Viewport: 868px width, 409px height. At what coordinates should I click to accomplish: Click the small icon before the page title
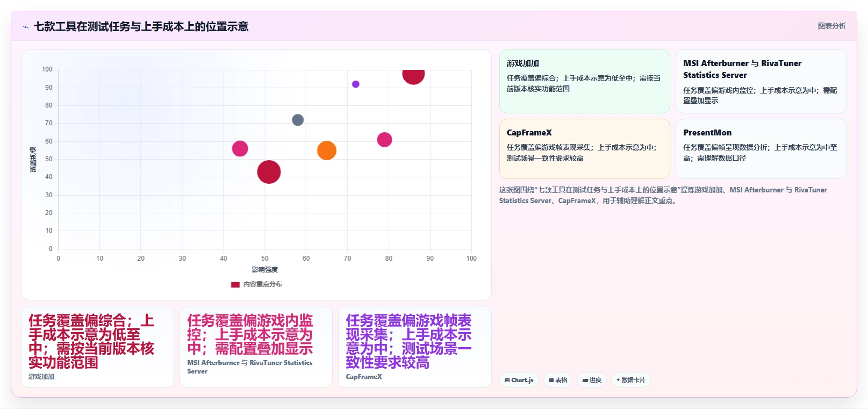(25, 27)
